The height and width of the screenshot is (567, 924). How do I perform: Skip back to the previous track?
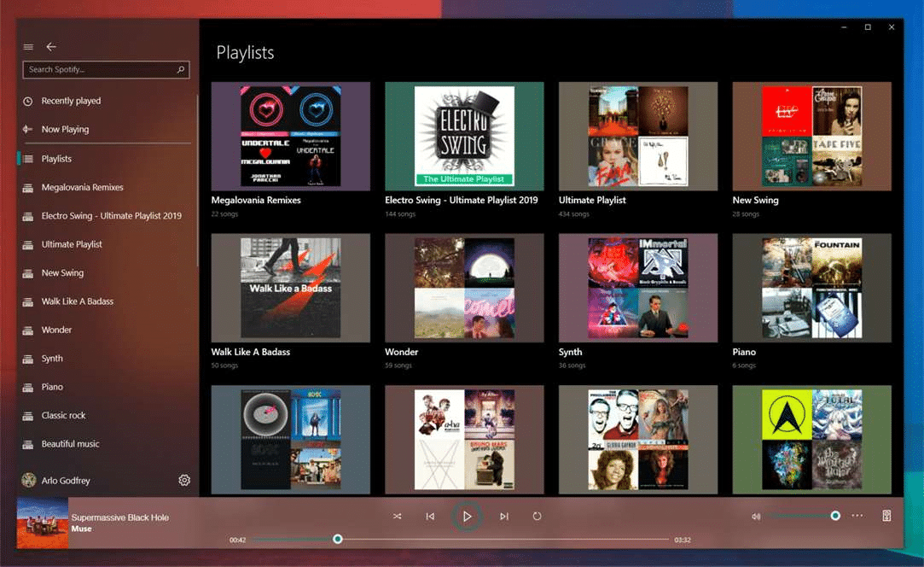431,516
